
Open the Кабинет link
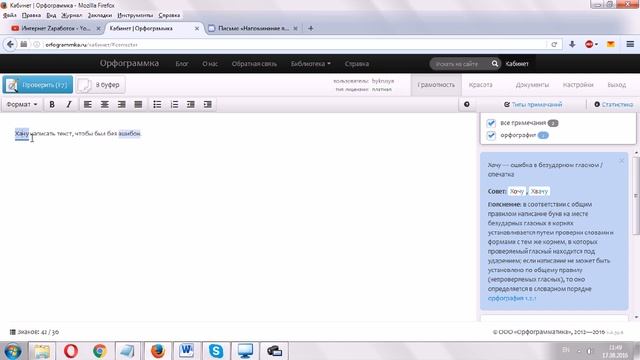[517, 64]
